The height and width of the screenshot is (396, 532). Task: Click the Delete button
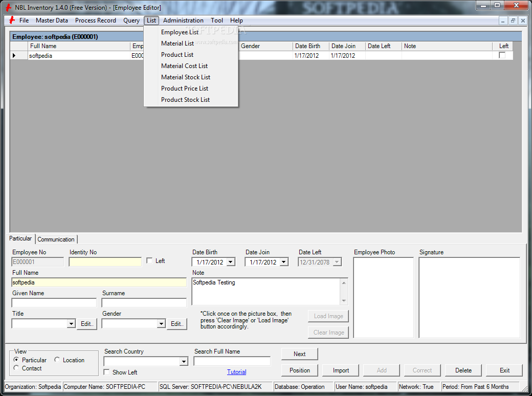463,370
